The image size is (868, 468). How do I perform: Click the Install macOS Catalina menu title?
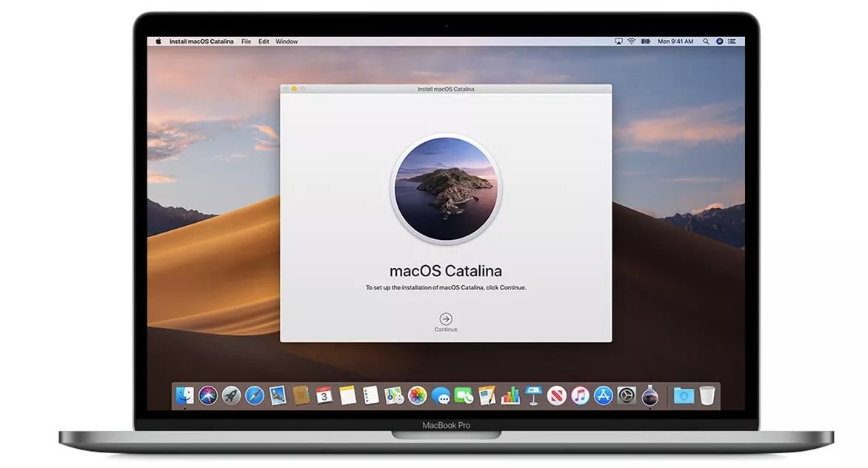[201, 41]
